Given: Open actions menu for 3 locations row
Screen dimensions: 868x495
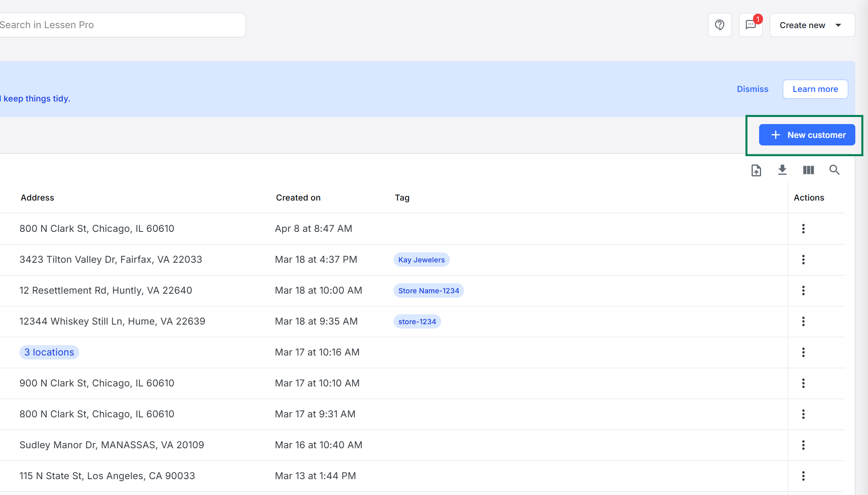Looking at the screenshot, I should pyautogui.click(x=803, y=352).
